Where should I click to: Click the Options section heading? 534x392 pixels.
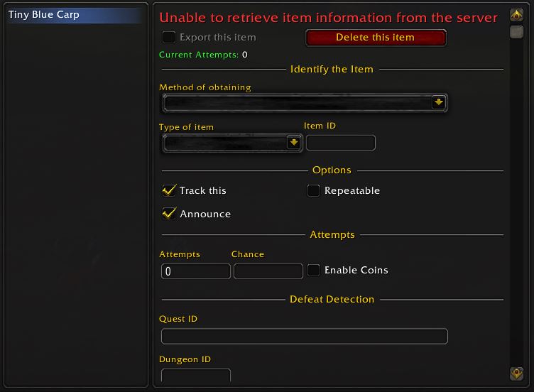coord(332,170)
